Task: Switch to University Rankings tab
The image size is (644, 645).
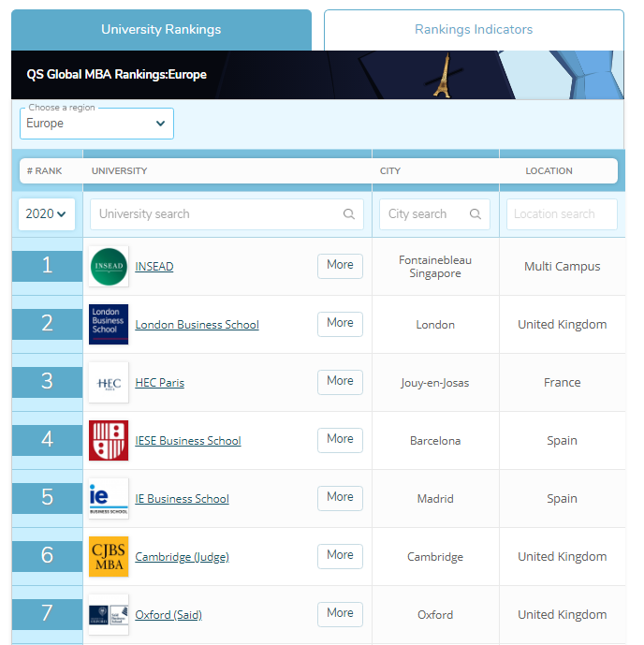Action: pos(161,30)
